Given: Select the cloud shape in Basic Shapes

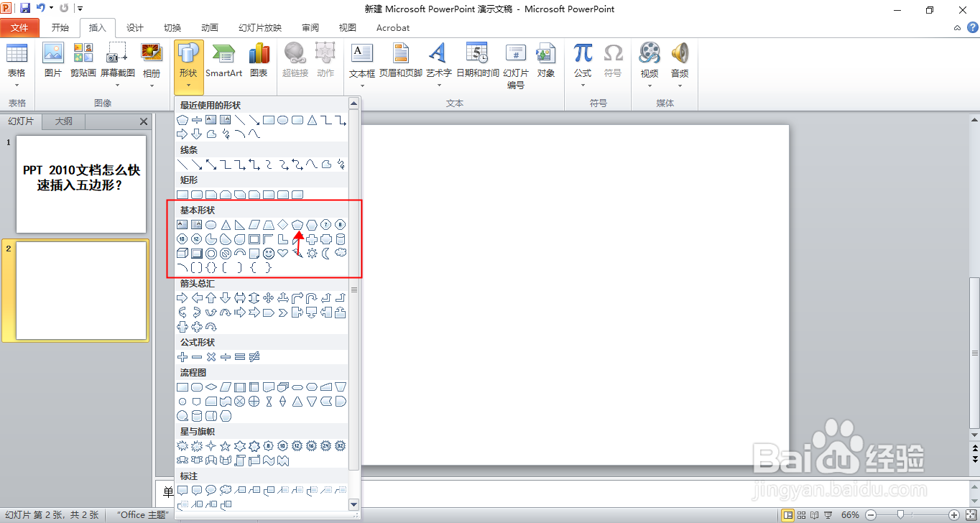Looking at the screenshot, I should pyautogui.click(x=341, y=254).
